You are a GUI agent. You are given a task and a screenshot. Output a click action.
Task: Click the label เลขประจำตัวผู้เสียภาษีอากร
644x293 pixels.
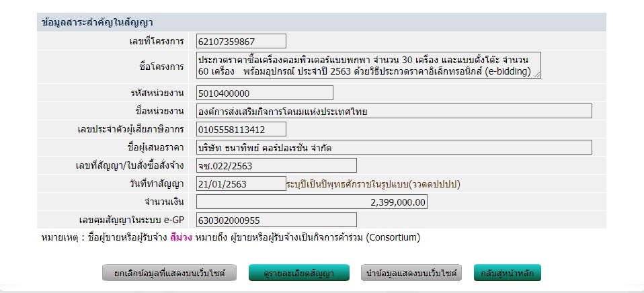[x=130, y=130]
